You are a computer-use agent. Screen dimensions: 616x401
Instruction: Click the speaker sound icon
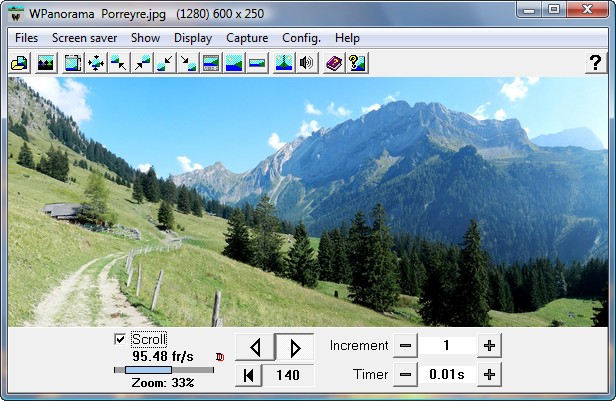point(307,63)
